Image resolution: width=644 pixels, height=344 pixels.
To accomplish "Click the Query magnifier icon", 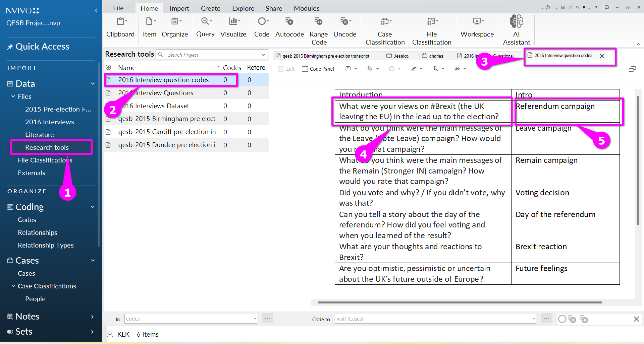I will click(x=205, y=22).
